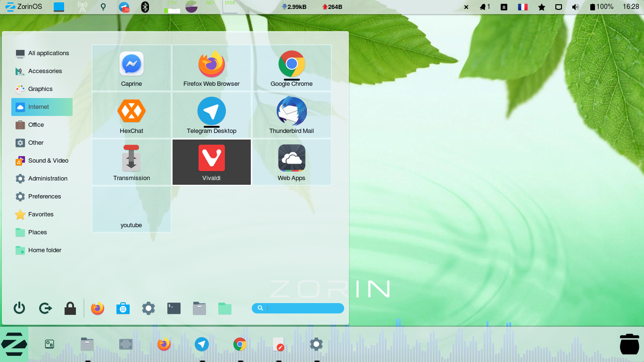Open Firefox from menu favorites bar
Image resolution: width=644 pixels, height=362 pixels.
[98, 308]
